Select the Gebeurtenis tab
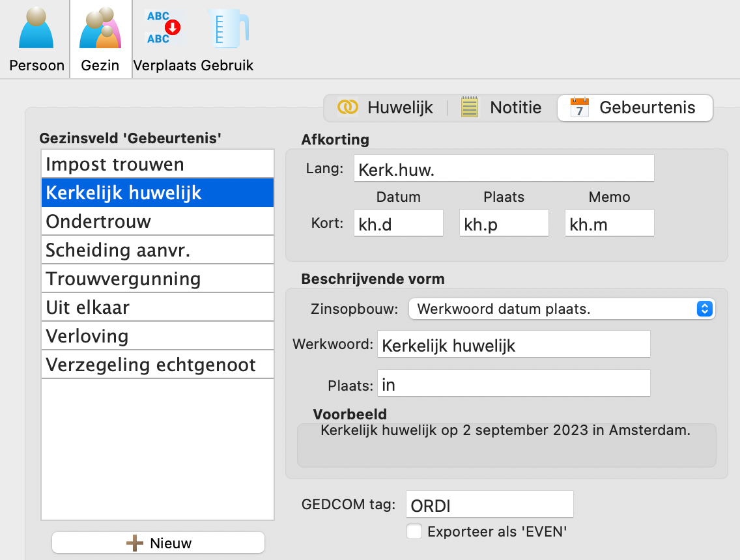This screenshot has height=560, width=740. pyautogui.click(x=634, y=108)
